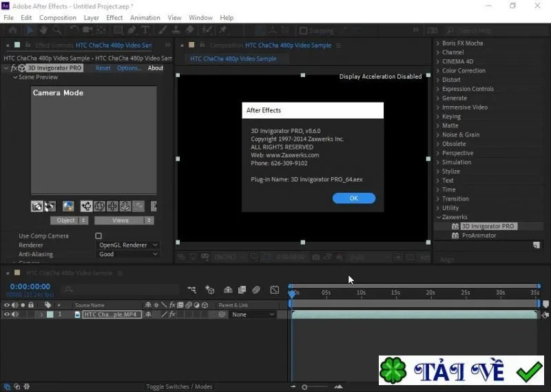Click the ProAnimator effect preset icon
Viewport: 551px width, 392px height.
[455, 236]
